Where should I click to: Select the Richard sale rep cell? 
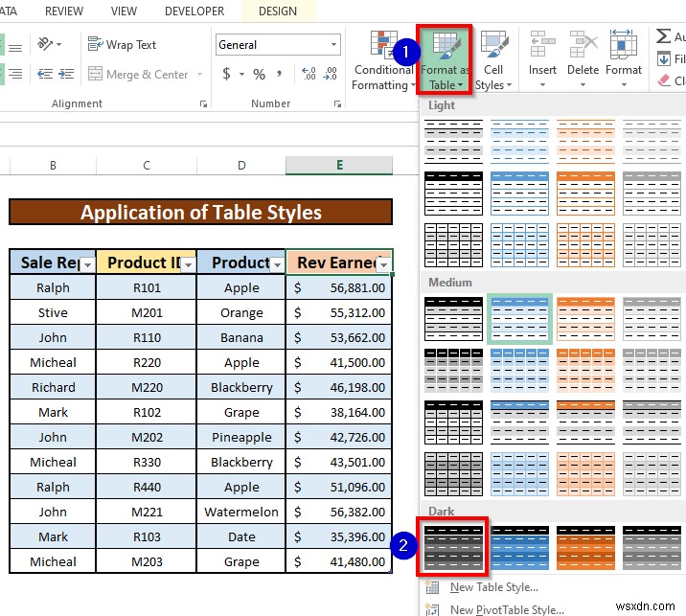[x=53, y=387]
